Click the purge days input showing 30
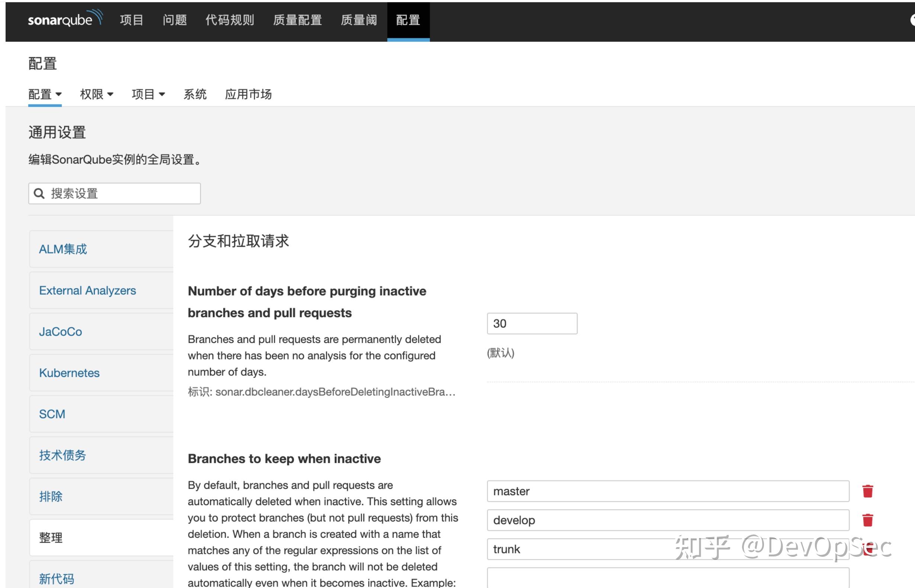This screenshot has width=915, height=588. [532, 323]
